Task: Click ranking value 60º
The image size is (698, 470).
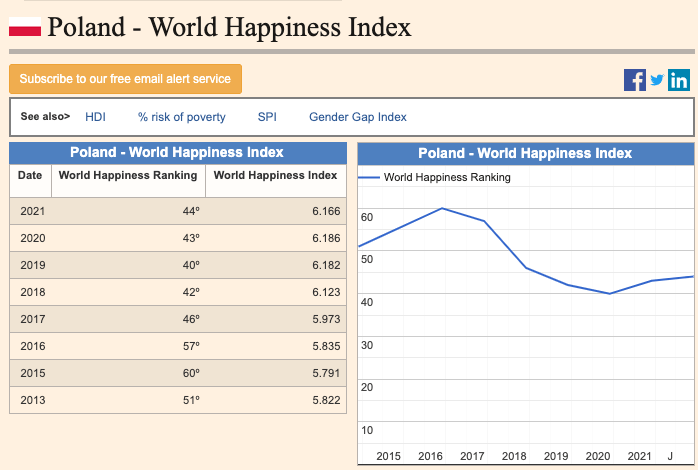Action: click(x=191, y=373)
